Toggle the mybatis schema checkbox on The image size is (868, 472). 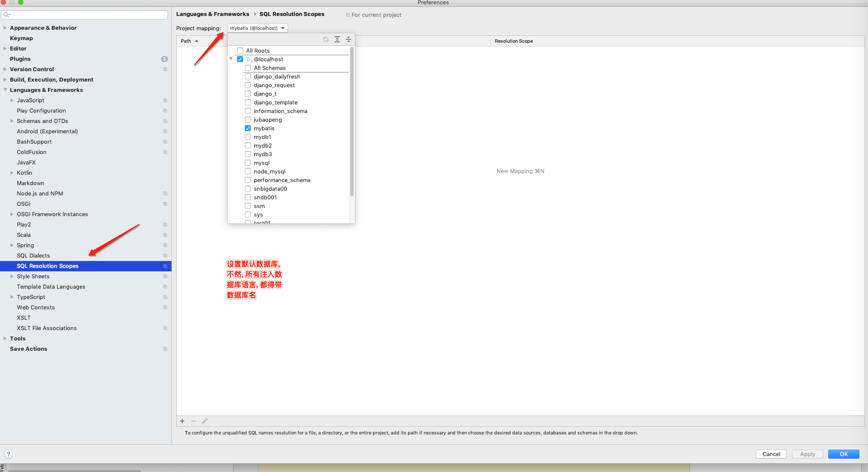[247, 128]
